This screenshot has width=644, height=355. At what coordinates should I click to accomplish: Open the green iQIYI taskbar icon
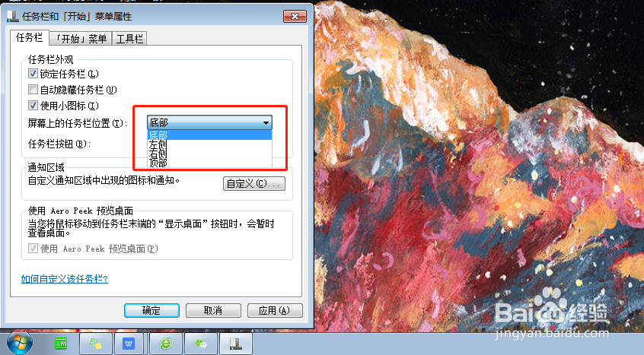[61, 344]
